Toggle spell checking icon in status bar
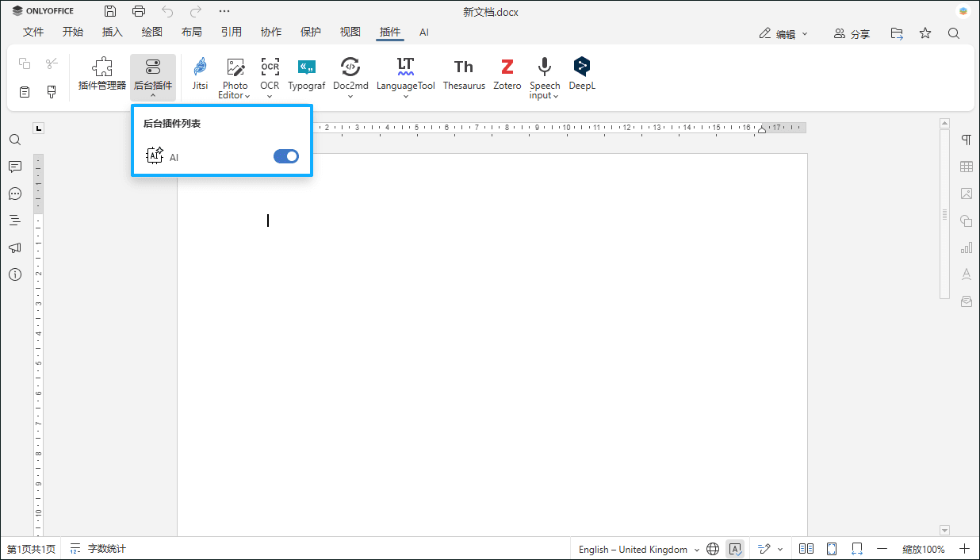The width and height of the screenshot is (980, 560). click(x=735, y=549)
